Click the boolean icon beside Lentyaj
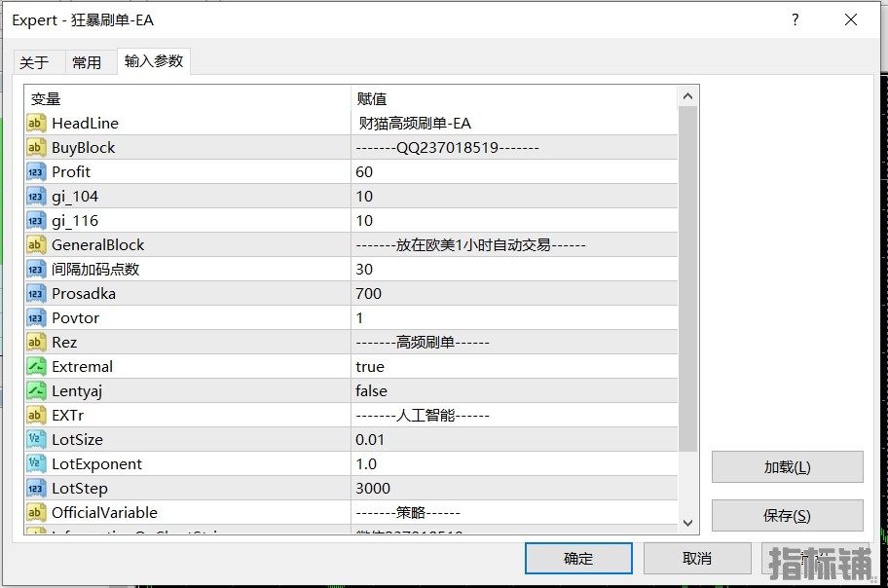The image size is (888, 588). tap(36, 391)
